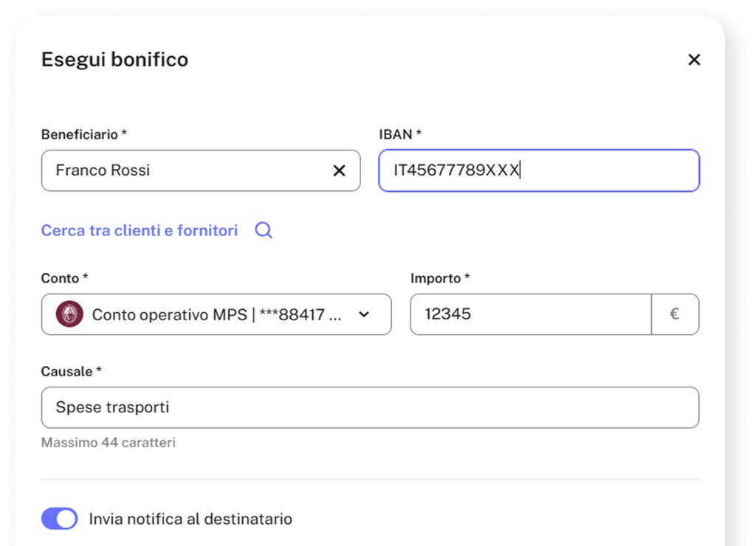Click the Massimo 44 caratteri hint
The height and width of the screenshot is (546, 756).
(109, 443)
